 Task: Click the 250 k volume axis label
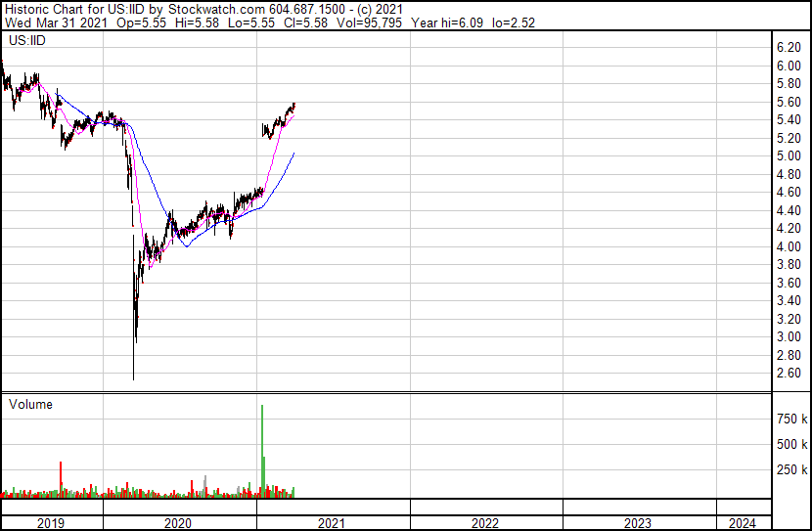[x=791, y=469]
